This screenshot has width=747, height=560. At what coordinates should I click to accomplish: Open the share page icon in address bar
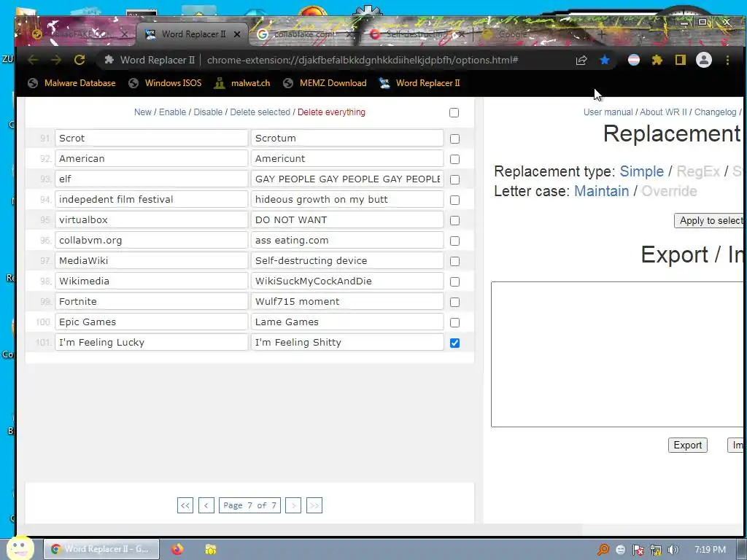coord(581,60)
